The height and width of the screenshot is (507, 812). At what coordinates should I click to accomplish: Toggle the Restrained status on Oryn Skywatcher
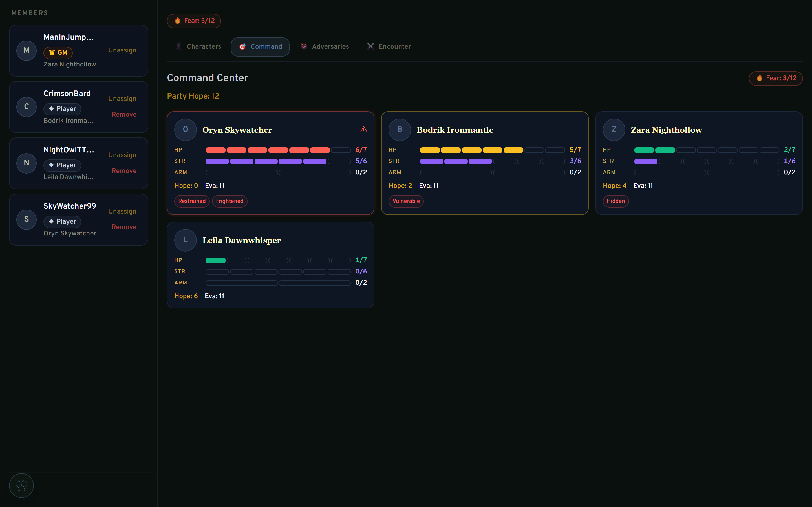tap(192, 201)
